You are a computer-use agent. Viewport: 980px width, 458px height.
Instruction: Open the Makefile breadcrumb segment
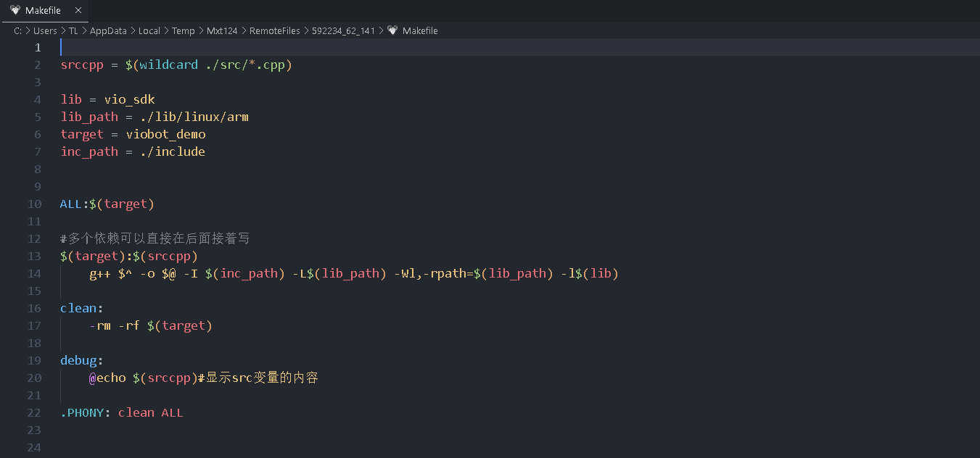pyautogui.click(x=420, y=31)
